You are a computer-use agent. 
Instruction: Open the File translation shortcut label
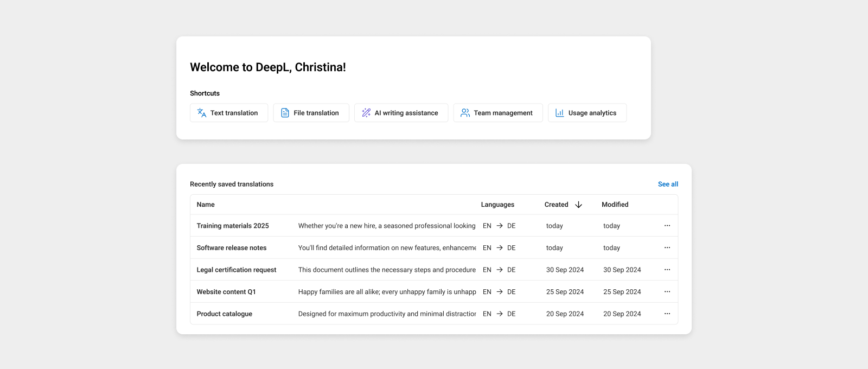click(316, 113)
